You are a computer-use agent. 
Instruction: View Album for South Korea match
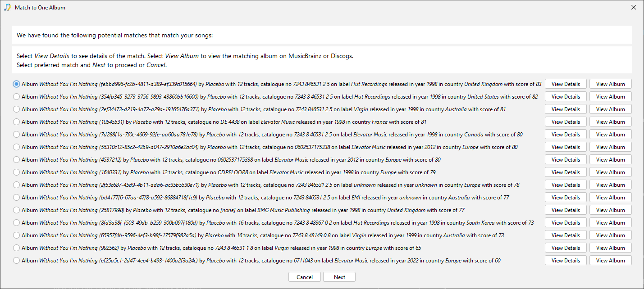click(611, 223)
